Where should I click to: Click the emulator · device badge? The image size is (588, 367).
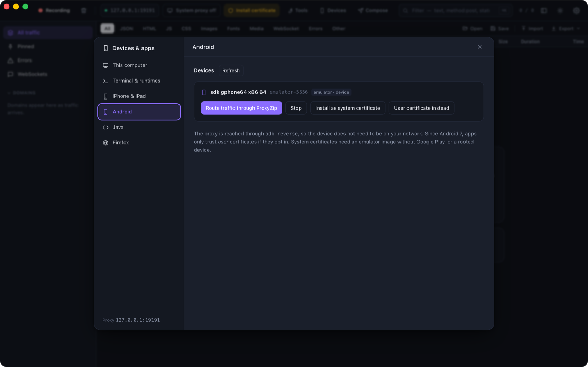click(331, 92)
